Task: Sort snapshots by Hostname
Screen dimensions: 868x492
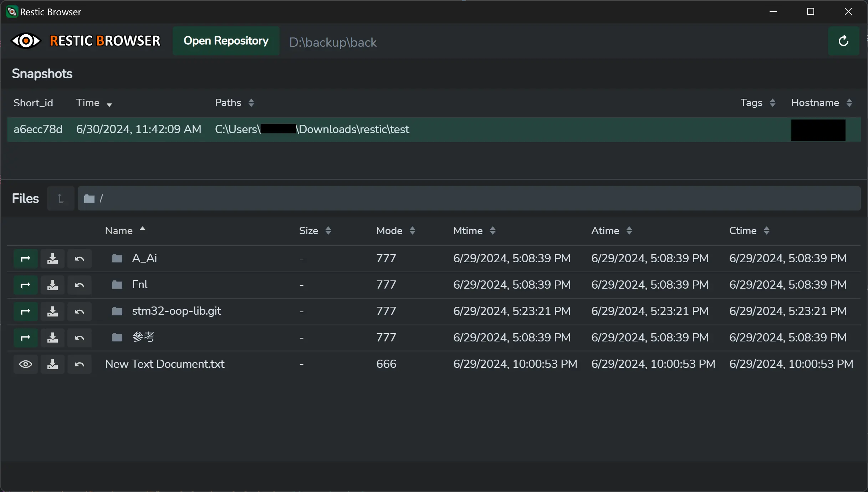Action: click(822, 103)
